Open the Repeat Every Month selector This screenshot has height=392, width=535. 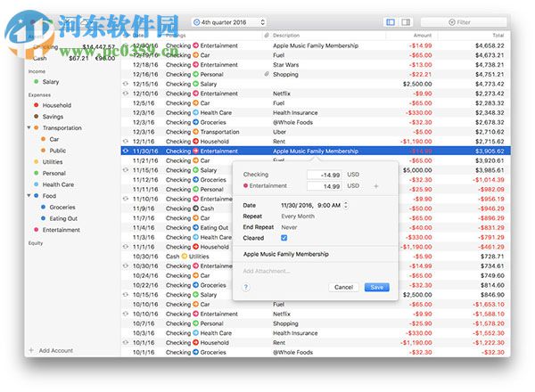(x=298, y=216)
